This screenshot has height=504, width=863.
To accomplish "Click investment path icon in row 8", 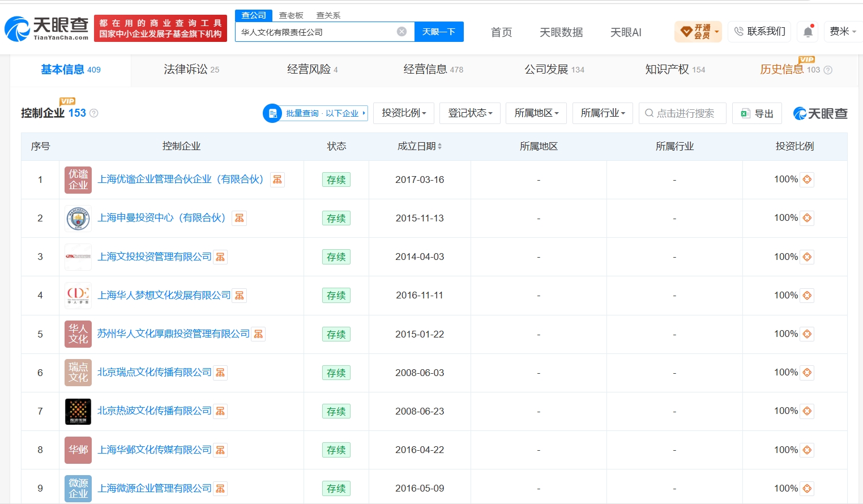I will [x=807, y=450].
